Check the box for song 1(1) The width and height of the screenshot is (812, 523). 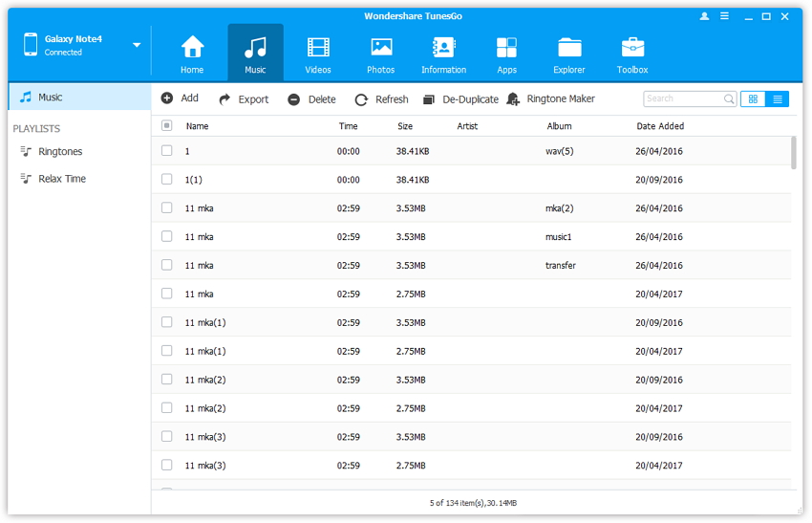(167, 180)
